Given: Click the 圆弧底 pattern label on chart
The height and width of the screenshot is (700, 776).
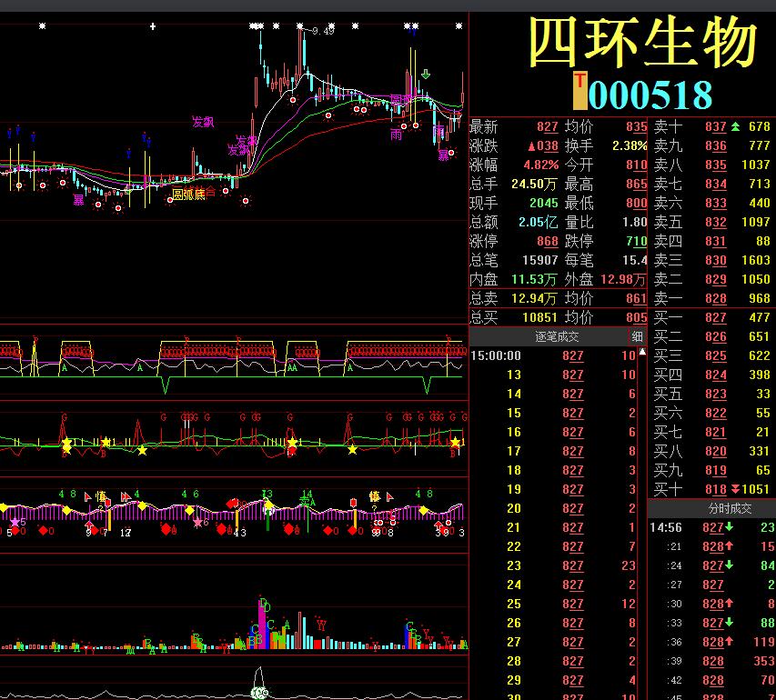Looking at the screenshot, I should [x=188, y=195].
